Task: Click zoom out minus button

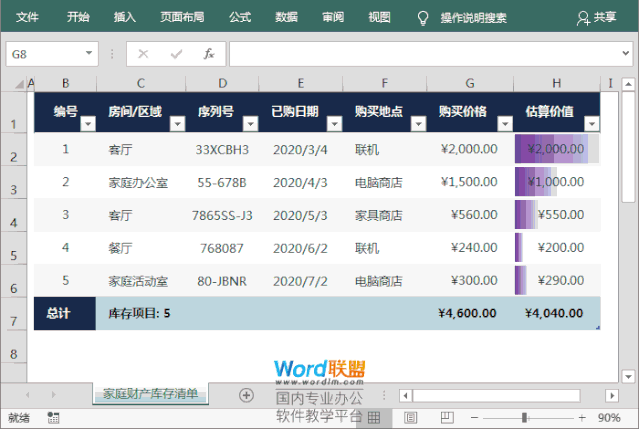Action: point(474,418)
